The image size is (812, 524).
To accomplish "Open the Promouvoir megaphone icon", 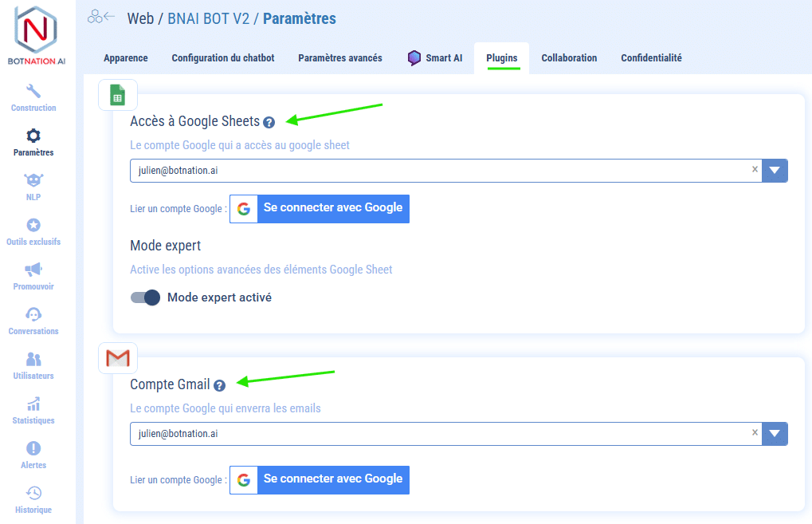I will click(x=33, y=270).
